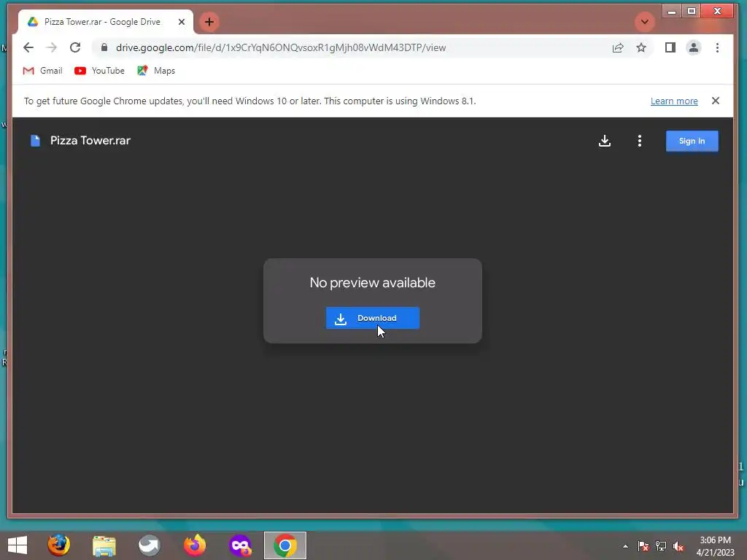Focus the address bar URL
This screenshot has height=560, width=747.
(281, 47)
